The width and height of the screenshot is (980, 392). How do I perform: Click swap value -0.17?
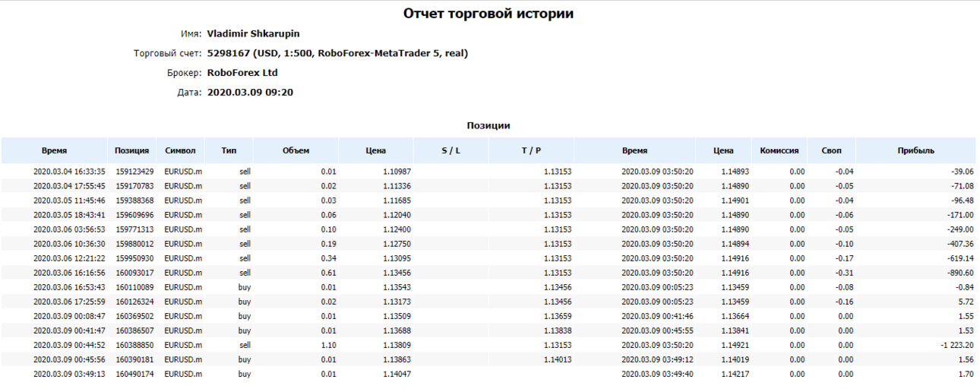844,258
